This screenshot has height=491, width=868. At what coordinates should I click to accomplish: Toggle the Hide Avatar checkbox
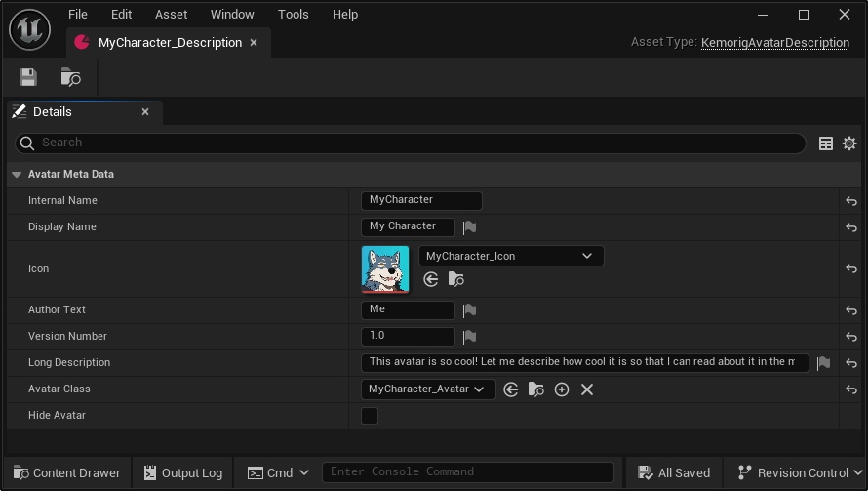point(370,416)
